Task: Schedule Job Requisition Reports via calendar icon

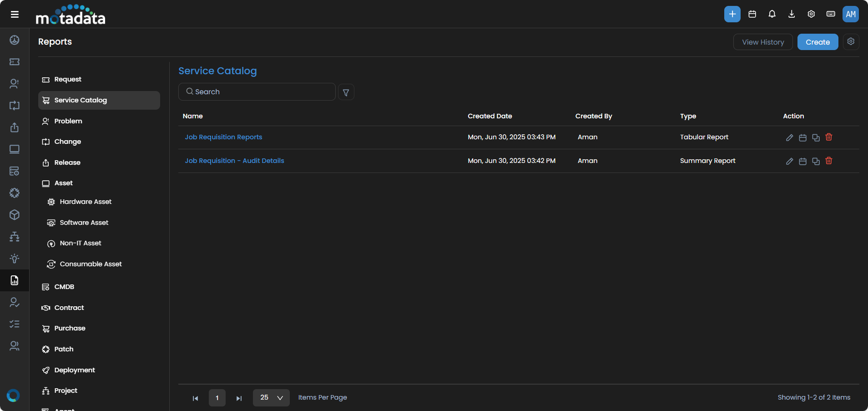Action: pos(802,137)
